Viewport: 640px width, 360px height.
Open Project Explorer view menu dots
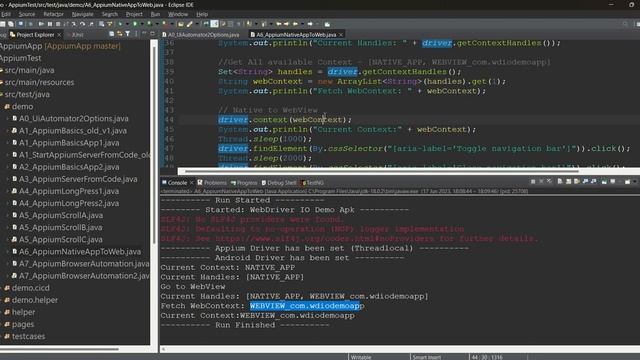click(x=136, y=34)
